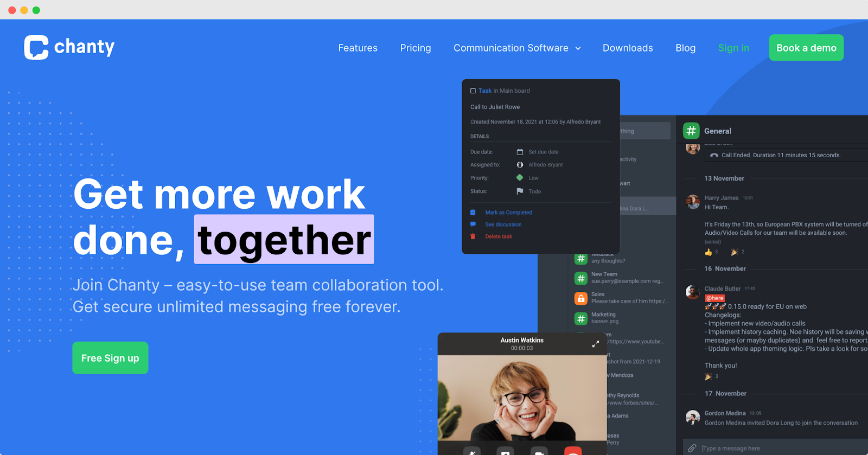Click the @here mention tag

(x=715, y=298)
